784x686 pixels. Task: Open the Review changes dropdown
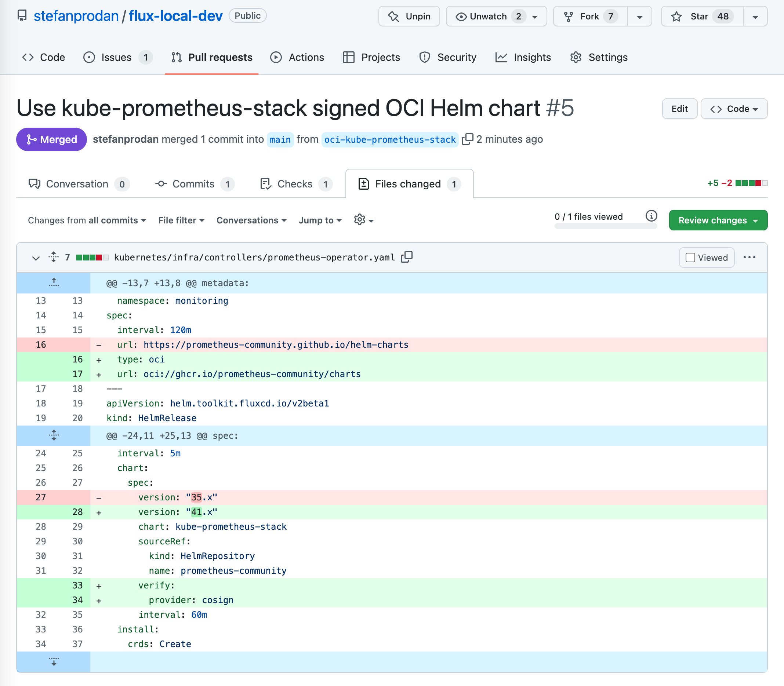tap(718, 220)
